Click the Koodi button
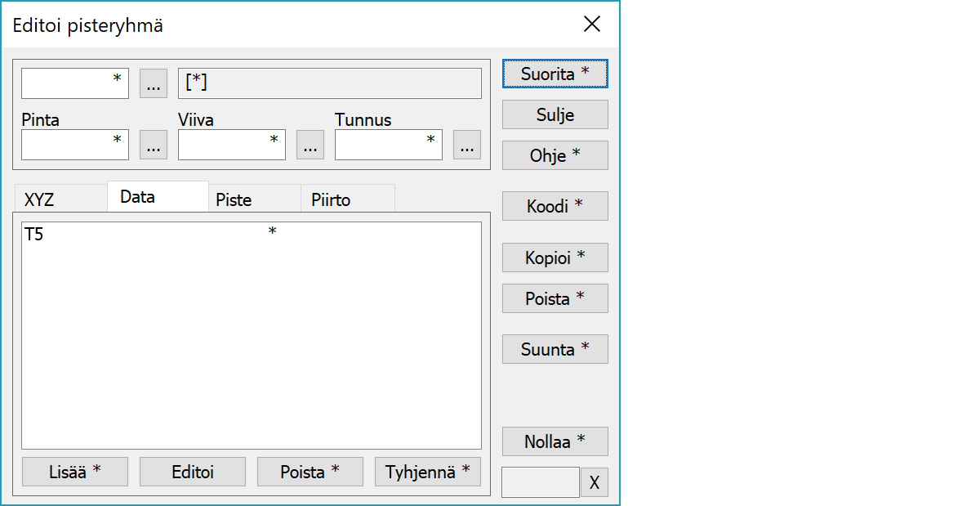 click(555, 206)
